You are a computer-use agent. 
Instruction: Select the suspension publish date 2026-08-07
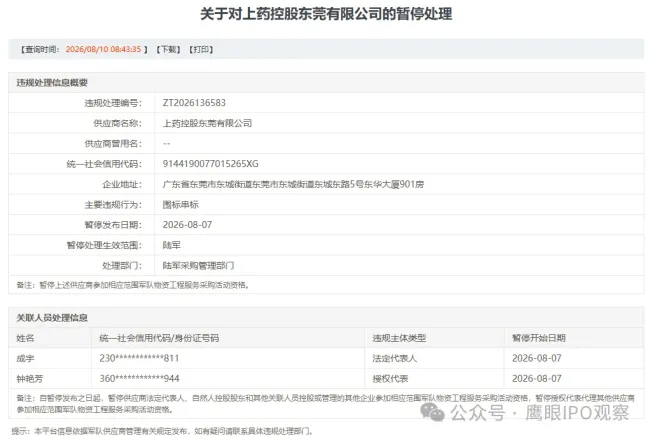187,225
